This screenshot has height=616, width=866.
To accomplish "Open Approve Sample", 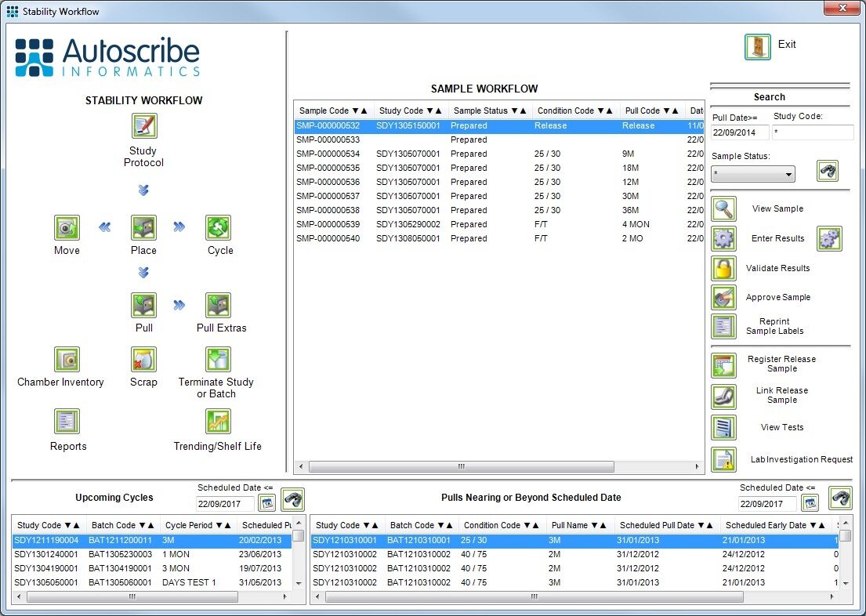I will [723, 297].
